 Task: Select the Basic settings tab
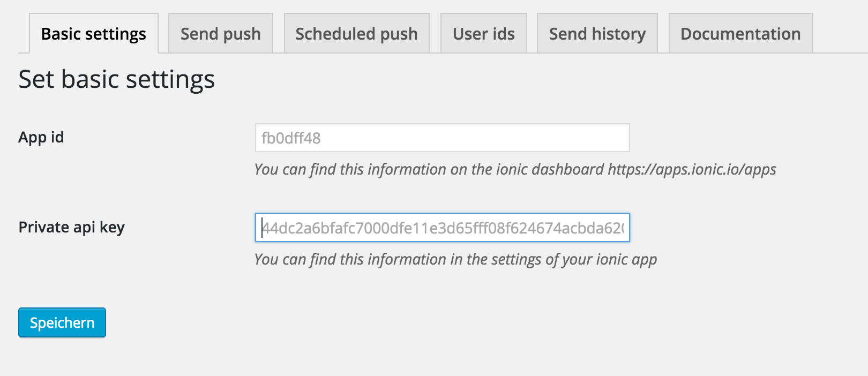pos(94,33)
